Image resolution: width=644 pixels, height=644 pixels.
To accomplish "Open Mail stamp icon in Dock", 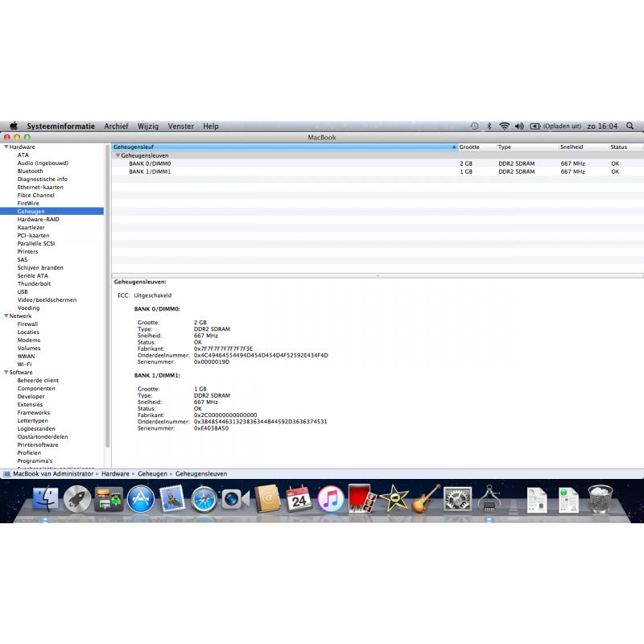I will (171, 498).
